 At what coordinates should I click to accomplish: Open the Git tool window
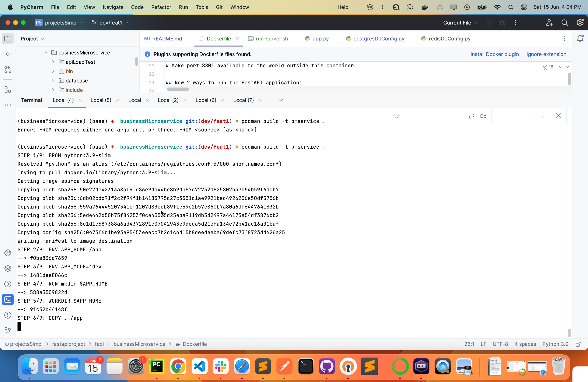coord(8,330)
